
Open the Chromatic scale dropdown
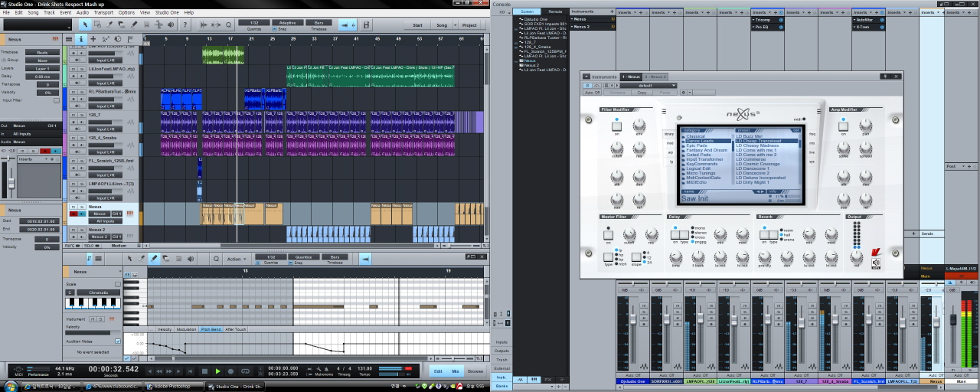click(99, 292)
